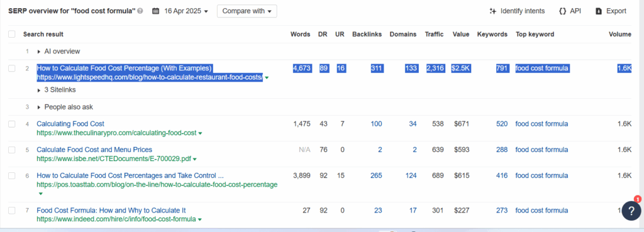
Task: Sort by the Traffic column header
Action: (x=434, y=34)
